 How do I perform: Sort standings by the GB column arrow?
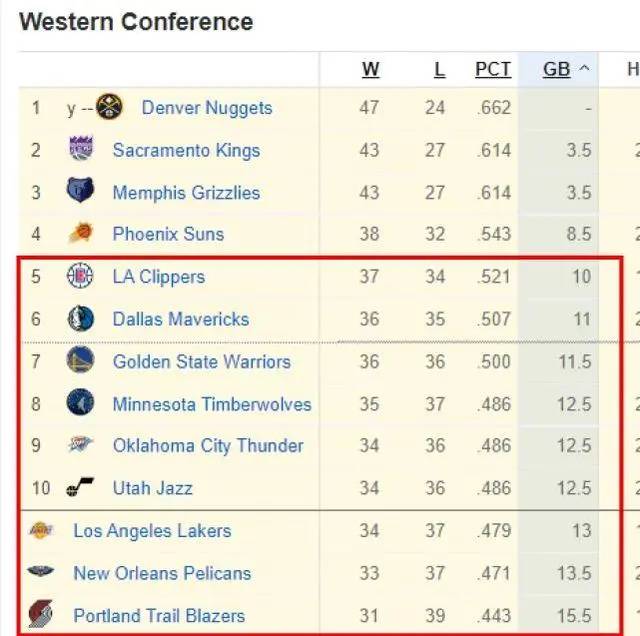click(585, 69)
